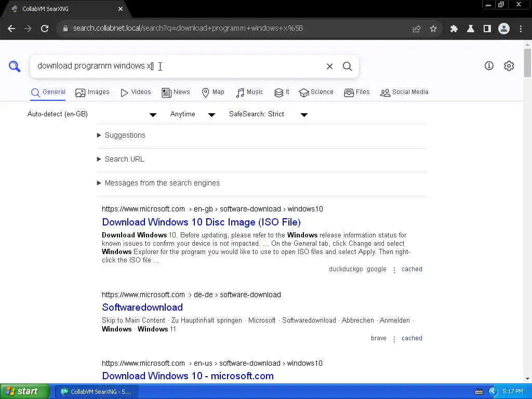Image resolution: width=532 pixels, height=399 pixels.
Task: Expand the Suggestions section
Action: (121, 136)
